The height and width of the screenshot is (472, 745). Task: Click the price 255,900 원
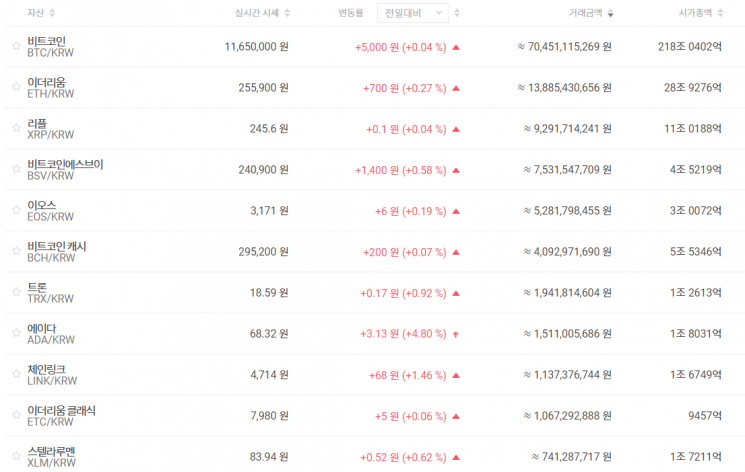click(x=264, y=87)
